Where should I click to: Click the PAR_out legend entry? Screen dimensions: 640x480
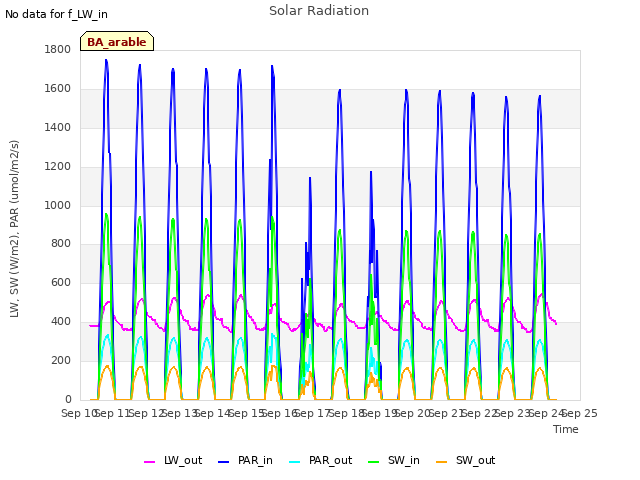(x=320, y=460)
